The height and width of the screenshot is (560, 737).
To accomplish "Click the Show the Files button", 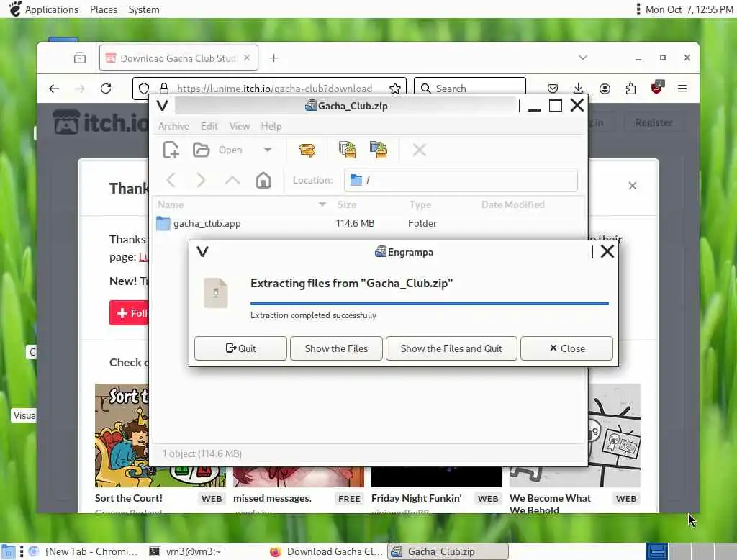I will coord(336,348).
